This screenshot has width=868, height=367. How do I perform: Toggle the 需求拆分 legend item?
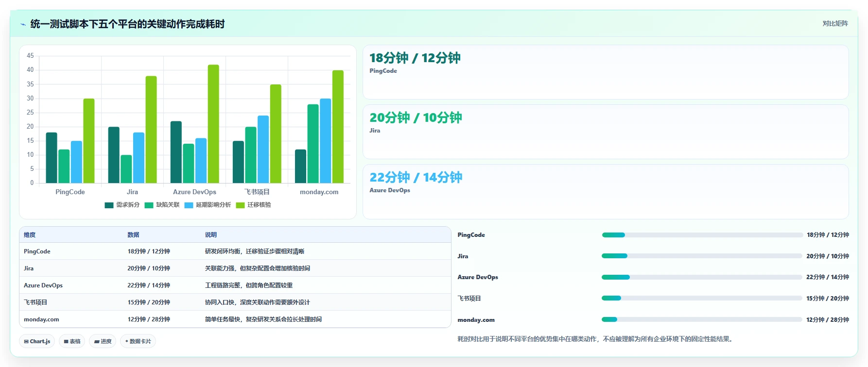(122, 205)
